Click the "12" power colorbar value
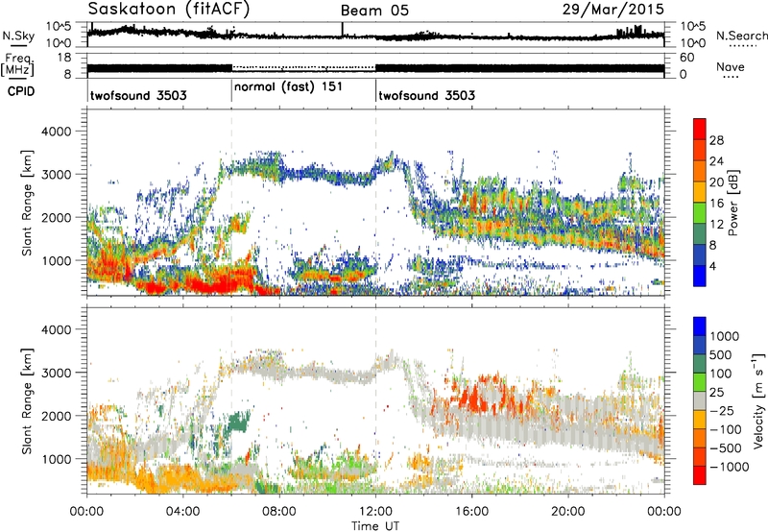The width and height of the screenshot is (768, 532). [x=716, y=225]
